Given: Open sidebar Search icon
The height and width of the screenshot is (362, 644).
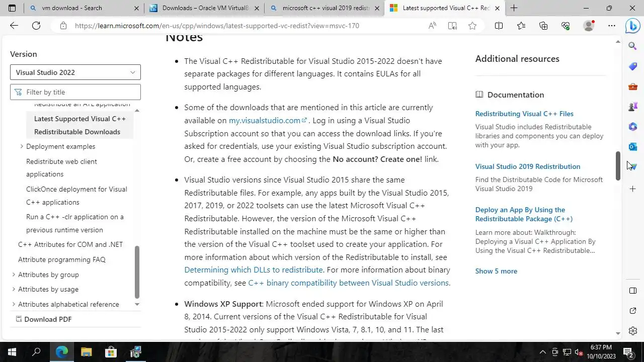Looking at the screenshot, I should (x=633, y=46).
